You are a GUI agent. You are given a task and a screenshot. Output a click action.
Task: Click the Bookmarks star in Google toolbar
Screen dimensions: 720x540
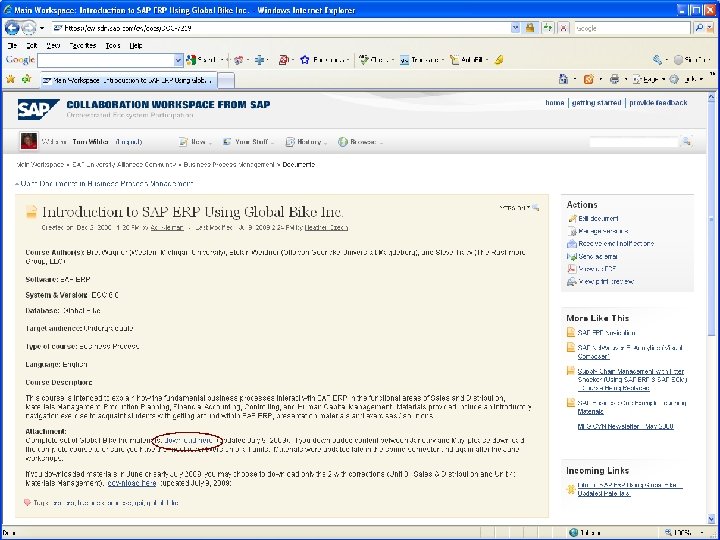(323, 60)
